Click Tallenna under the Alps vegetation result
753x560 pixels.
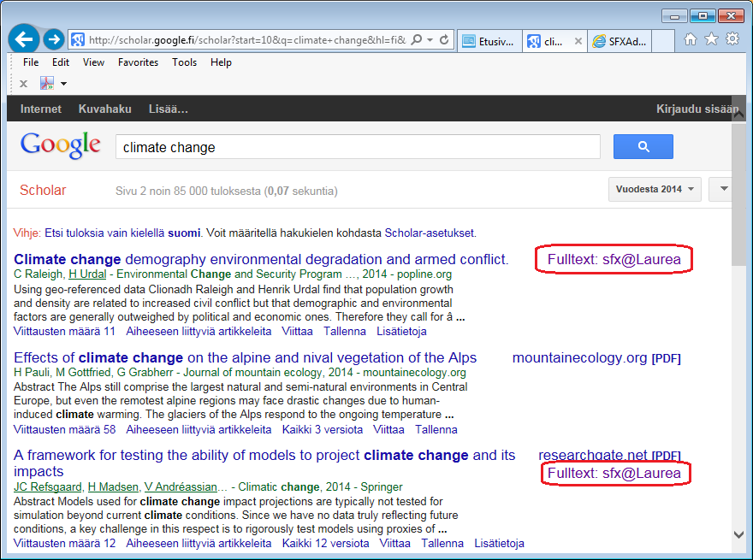[x=436, y=429]
